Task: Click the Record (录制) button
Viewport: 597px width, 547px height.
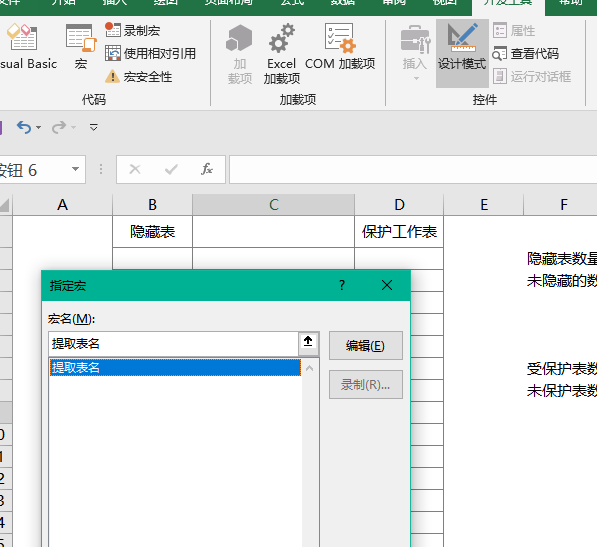Action: tap(366, 384)
